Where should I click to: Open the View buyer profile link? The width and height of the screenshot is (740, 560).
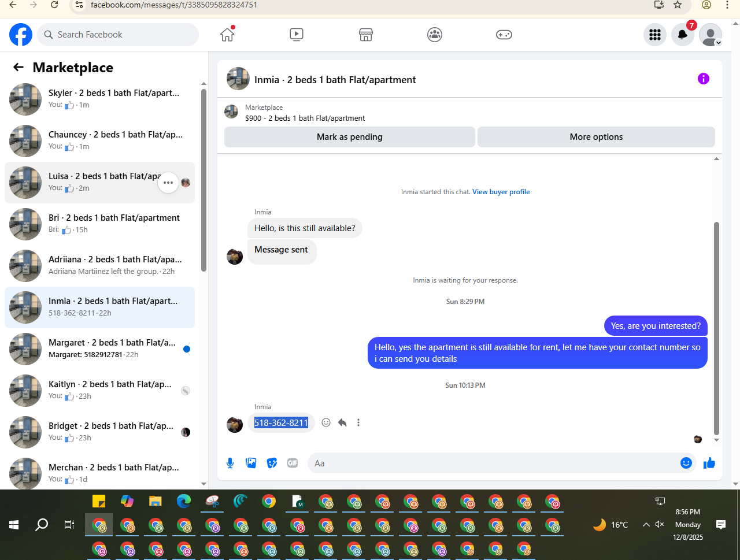tap(501, 192)
